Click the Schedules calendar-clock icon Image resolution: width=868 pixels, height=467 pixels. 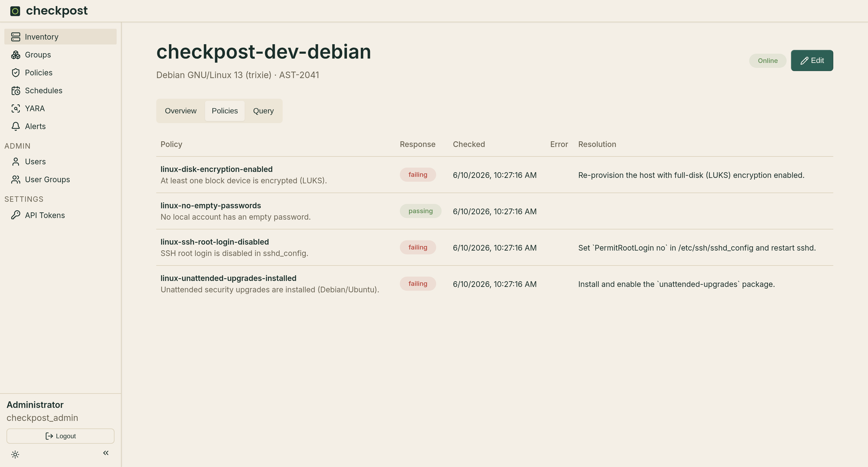click(15, 90)
